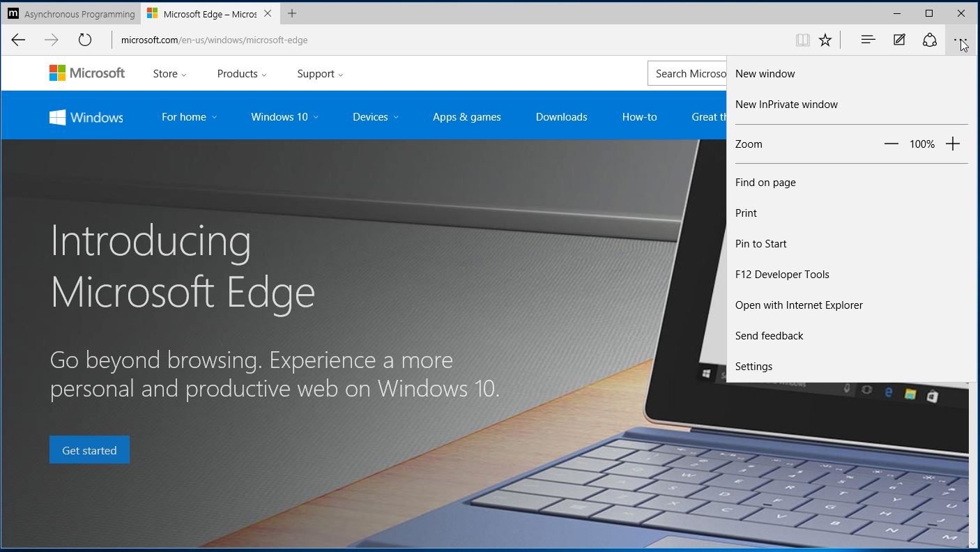Maximize the Edge window
This screenshot has height=552, width=980.
tap(929, 13)
